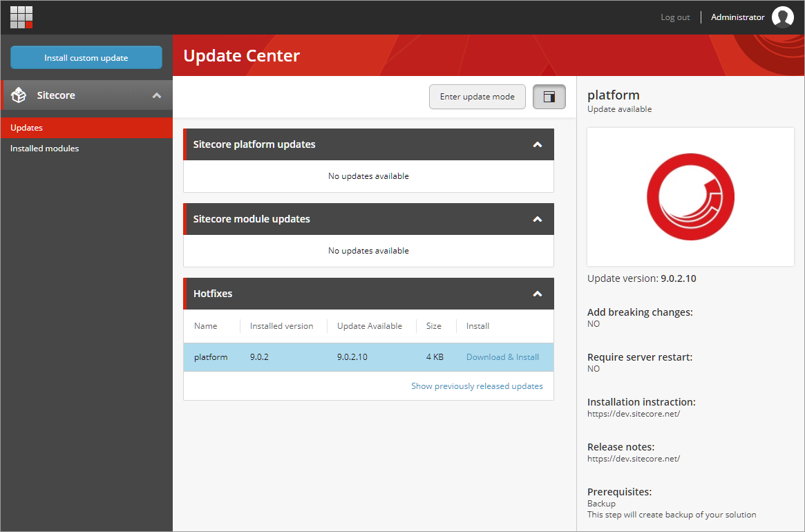
Task: Click the Enter update mode button
Action: point(477,97)
